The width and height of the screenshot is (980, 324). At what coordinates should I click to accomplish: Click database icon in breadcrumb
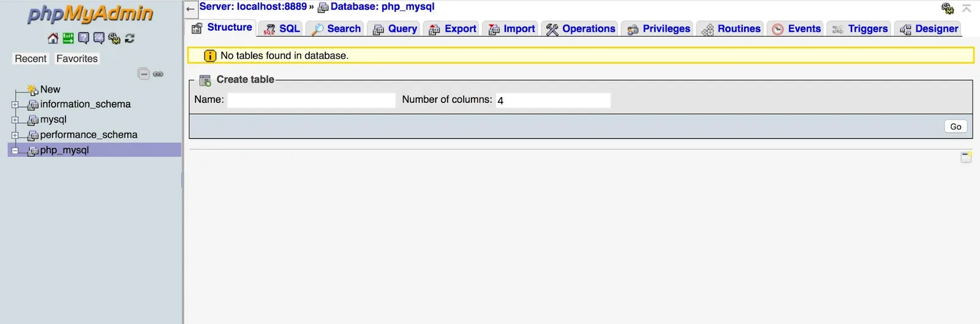point(323,7)
